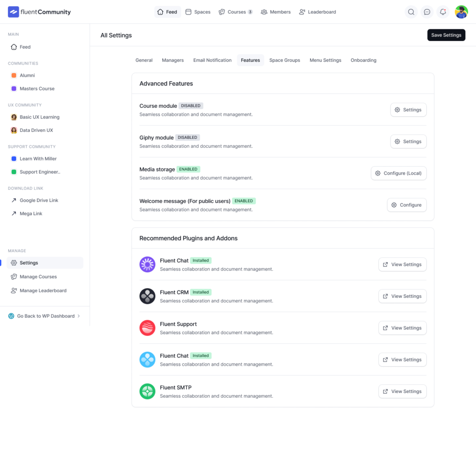Click the Media storage ENABLED badge

tap(188, 169)
